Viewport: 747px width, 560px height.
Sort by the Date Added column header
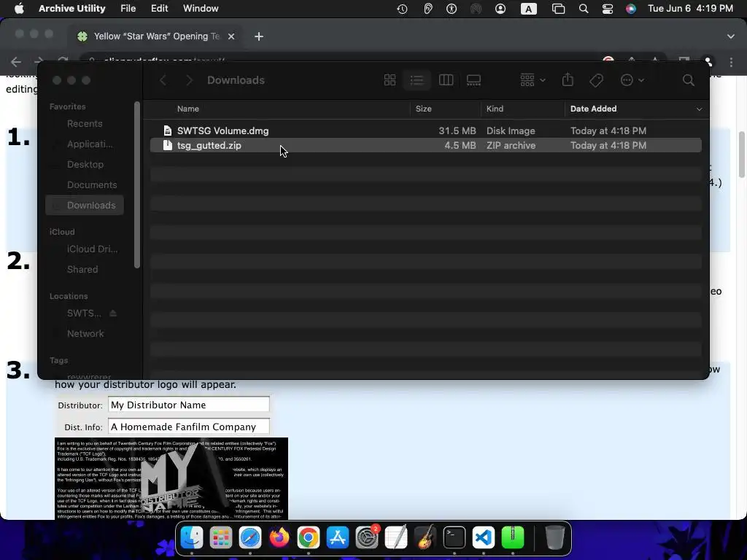coord(594,109)
